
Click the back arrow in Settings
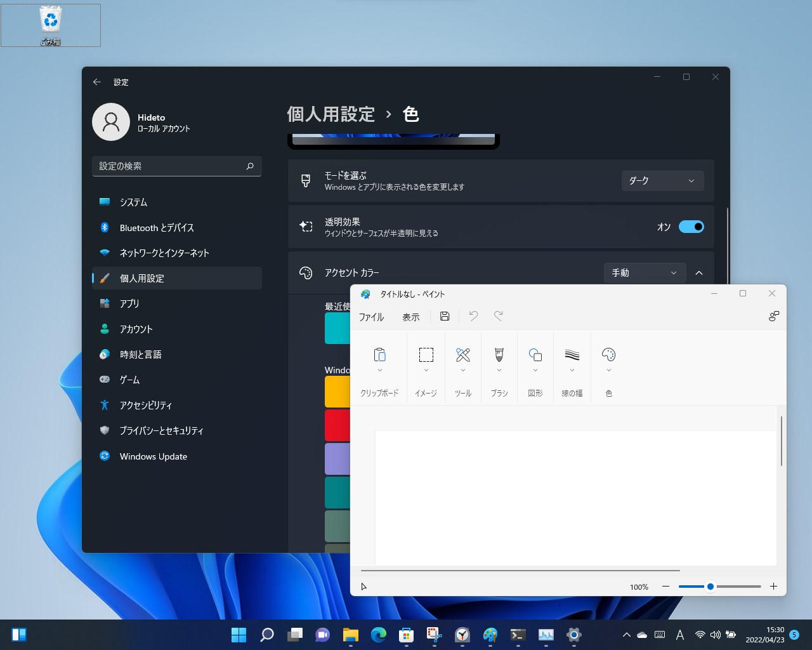(96, 82)
